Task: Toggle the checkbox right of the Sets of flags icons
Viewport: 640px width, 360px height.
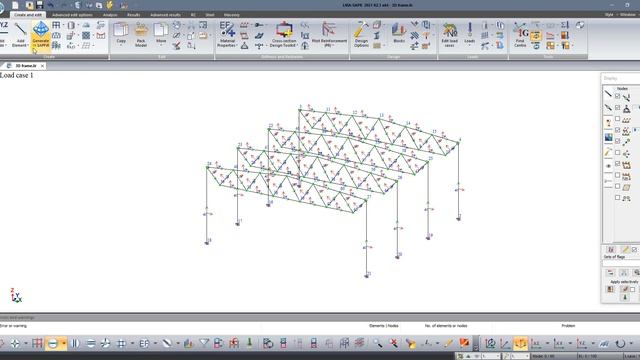Action: point(634,249)
